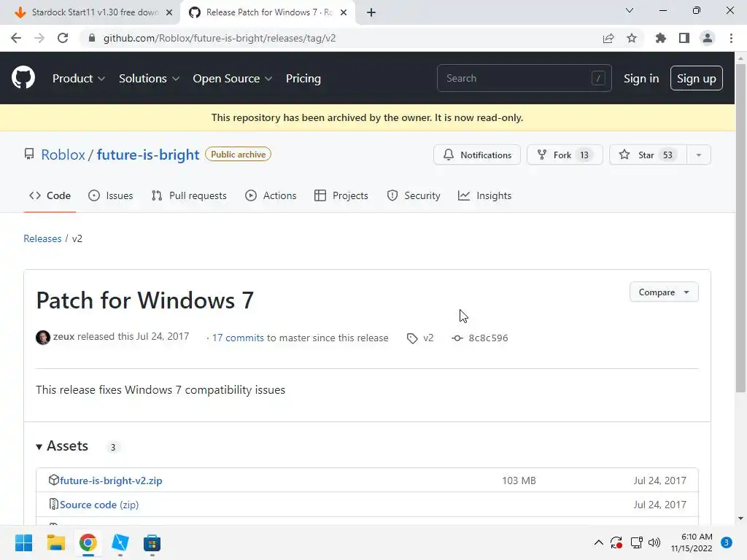
Task: Open commit 8c8c596 link
Action: (x=488, y=338)
